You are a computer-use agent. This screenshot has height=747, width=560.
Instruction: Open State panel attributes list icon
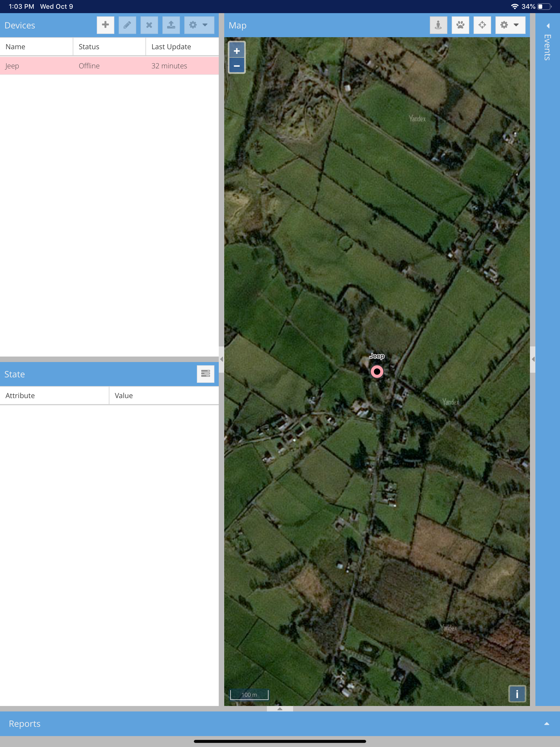click(205, 374)
